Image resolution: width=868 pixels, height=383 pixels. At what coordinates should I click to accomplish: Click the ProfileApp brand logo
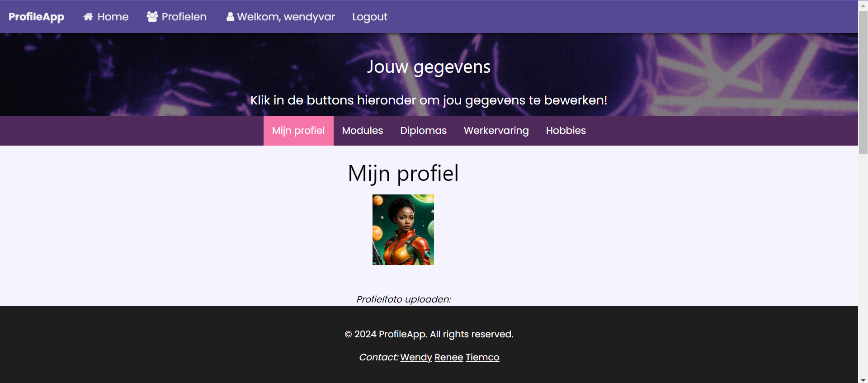tap(36, 17)
